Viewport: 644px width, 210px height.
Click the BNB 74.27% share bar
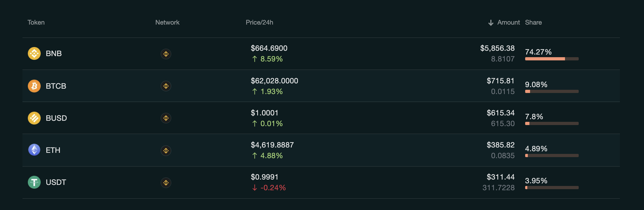[552, 59]
